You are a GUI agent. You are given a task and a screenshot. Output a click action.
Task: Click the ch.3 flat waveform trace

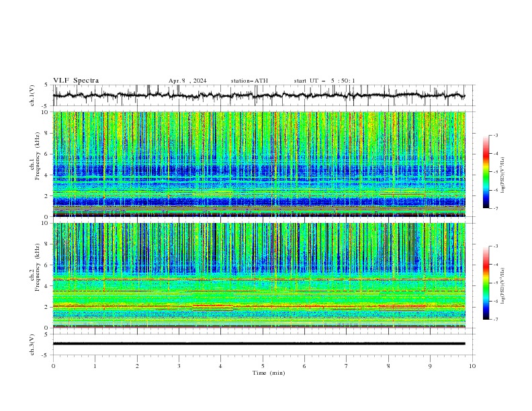(259, 344)
